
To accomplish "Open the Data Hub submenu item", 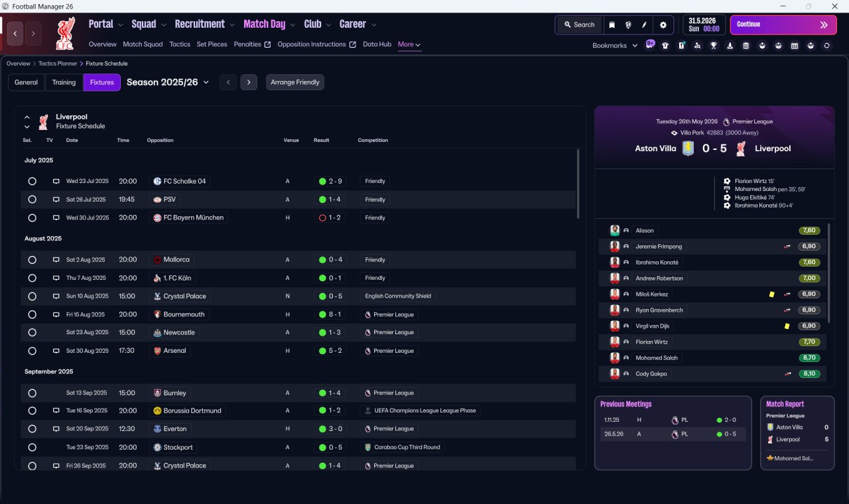I will click(377, 44).
